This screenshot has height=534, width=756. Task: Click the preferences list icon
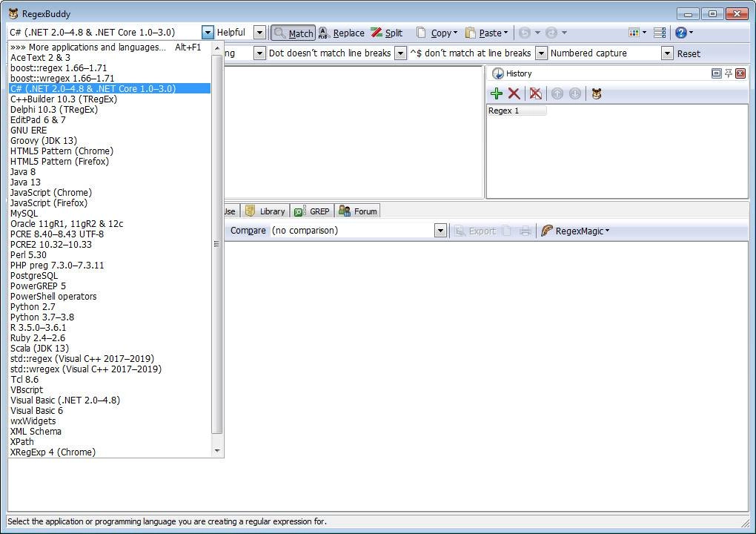click(660, 33)
